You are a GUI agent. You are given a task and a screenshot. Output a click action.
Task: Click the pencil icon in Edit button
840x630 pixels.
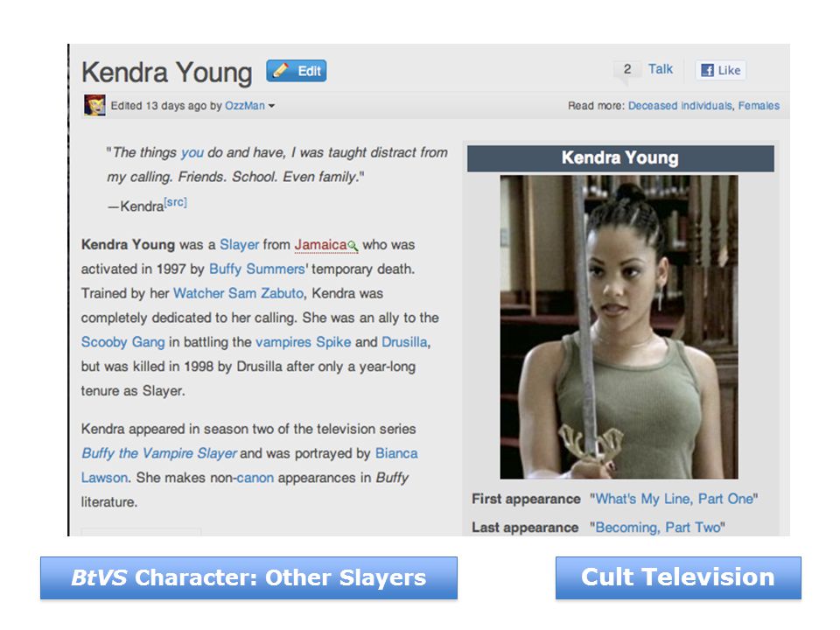coord(281,70)
